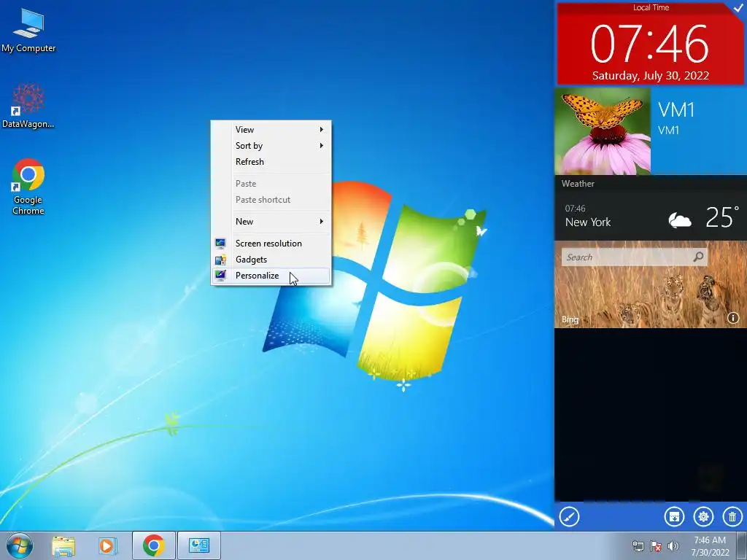Click the sidebar trash delete icon
The height and width of the screenshot is (560, 747).
click(732, 517)
